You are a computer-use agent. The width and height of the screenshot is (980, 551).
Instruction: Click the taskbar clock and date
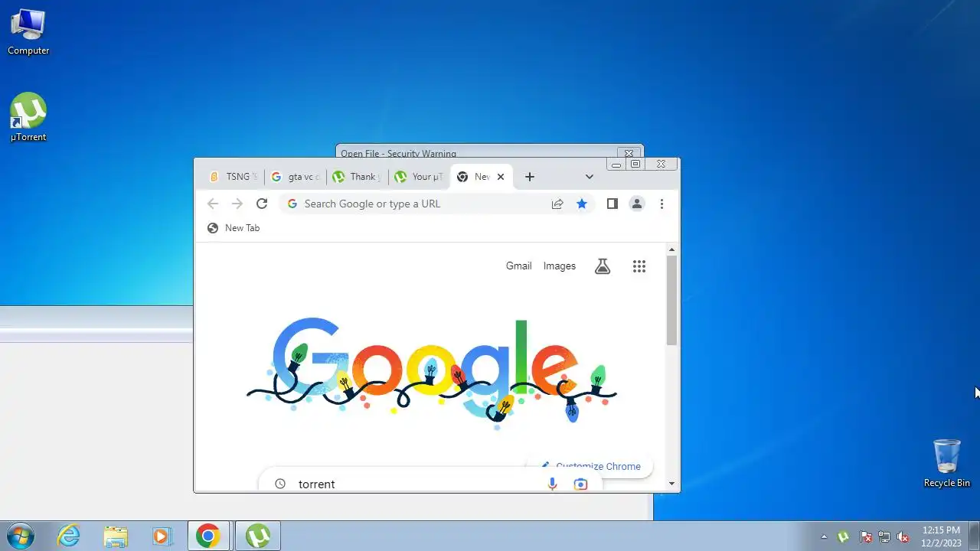pyautogui.click(x=941, y=536)
